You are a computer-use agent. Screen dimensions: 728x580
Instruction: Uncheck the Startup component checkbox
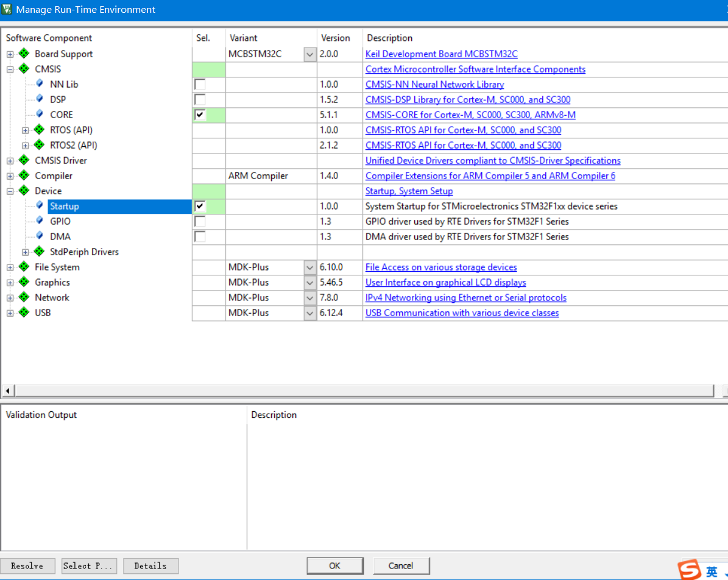click(x=200, y=206)
